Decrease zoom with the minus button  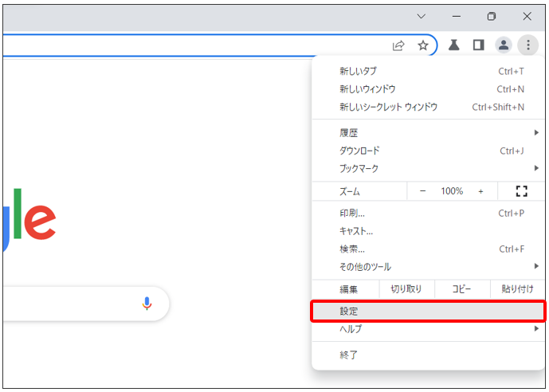point(422,191)
